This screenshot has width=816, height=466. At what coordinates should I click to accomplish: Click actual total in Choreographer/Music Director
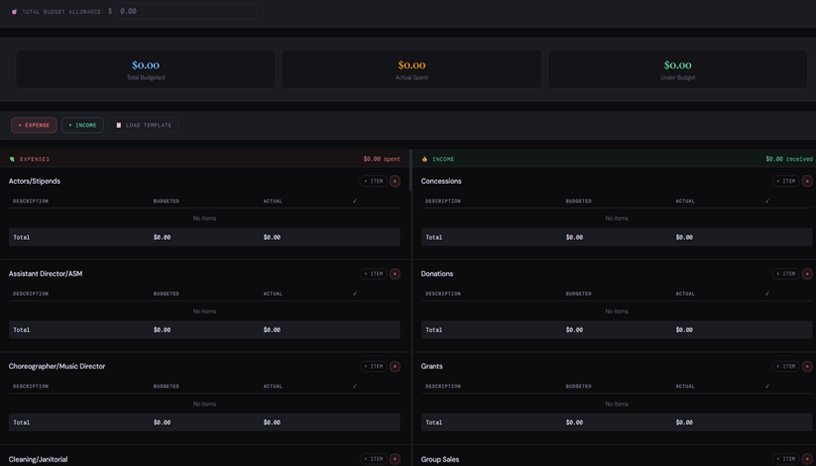272,423
